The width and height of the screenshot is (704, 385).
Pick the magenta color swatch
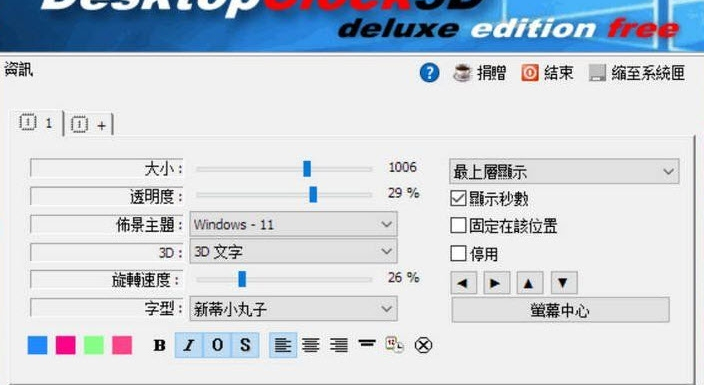66,345
